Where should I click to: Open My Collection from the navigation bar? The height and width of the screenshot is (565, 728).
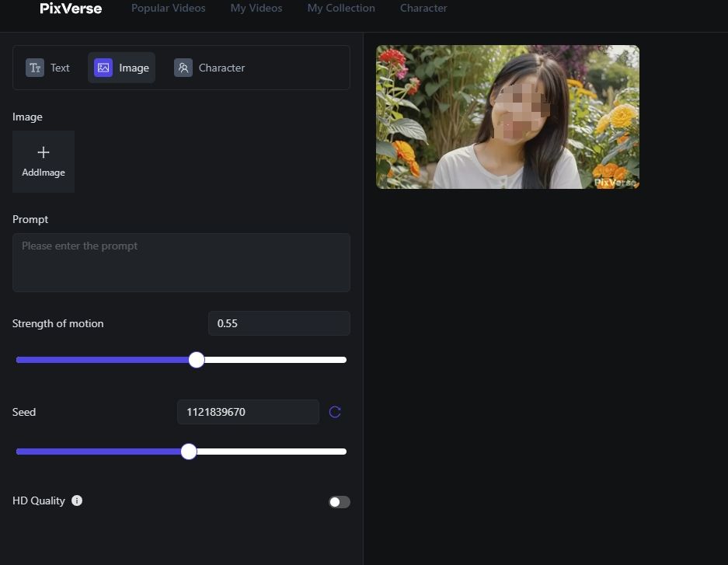[x=341, y=8]
